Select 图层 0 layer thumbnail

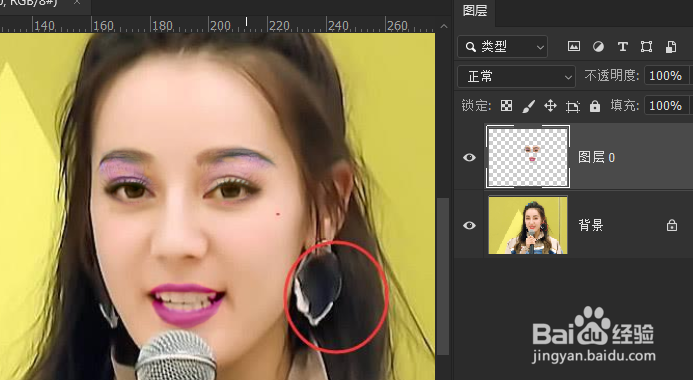(528, 156)
